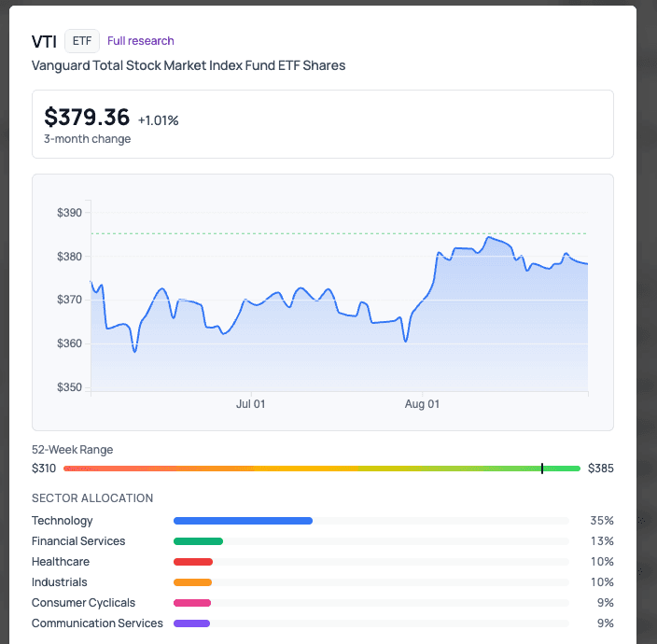
Task: Click the 3-month change label
Action: pos(87,139)
